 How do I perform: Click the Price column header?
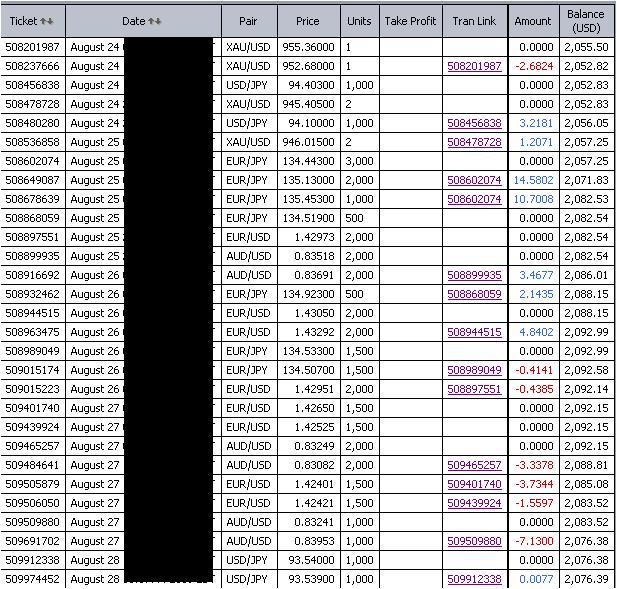(x=308, y=21)
